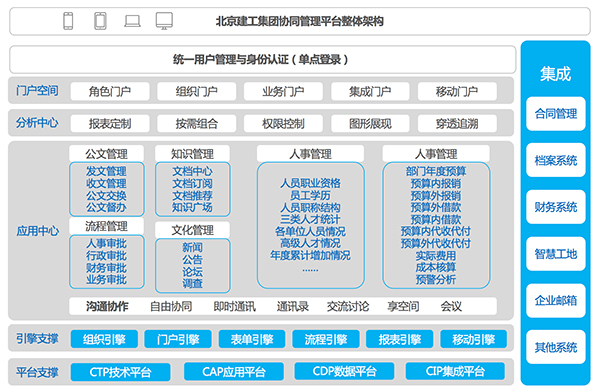600x392 pixels.
Task: Click the CDP数据平台 button
Action: coord(344,371)
